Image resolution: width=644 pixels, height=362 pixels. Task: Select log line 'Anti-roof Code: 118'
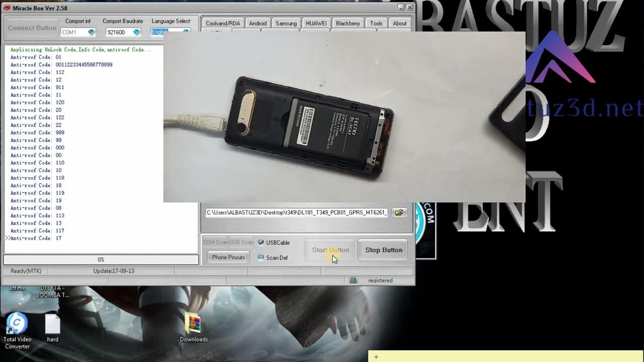(x=37, y=178)
